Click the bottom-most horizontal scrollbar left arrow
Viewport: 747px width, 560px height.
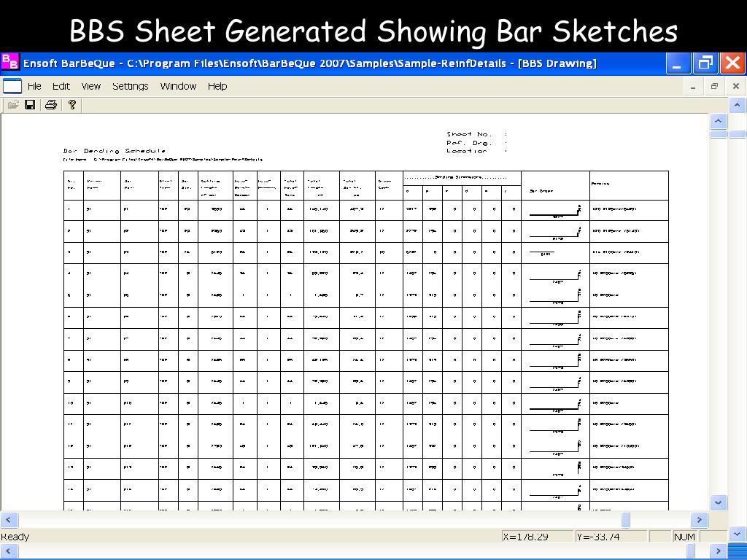coord(9,551)
